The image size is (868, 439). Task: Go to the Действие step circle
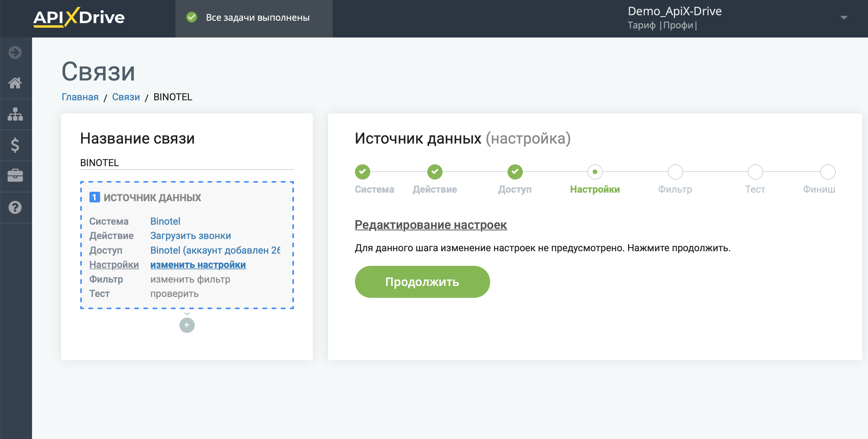click(435, 172)
